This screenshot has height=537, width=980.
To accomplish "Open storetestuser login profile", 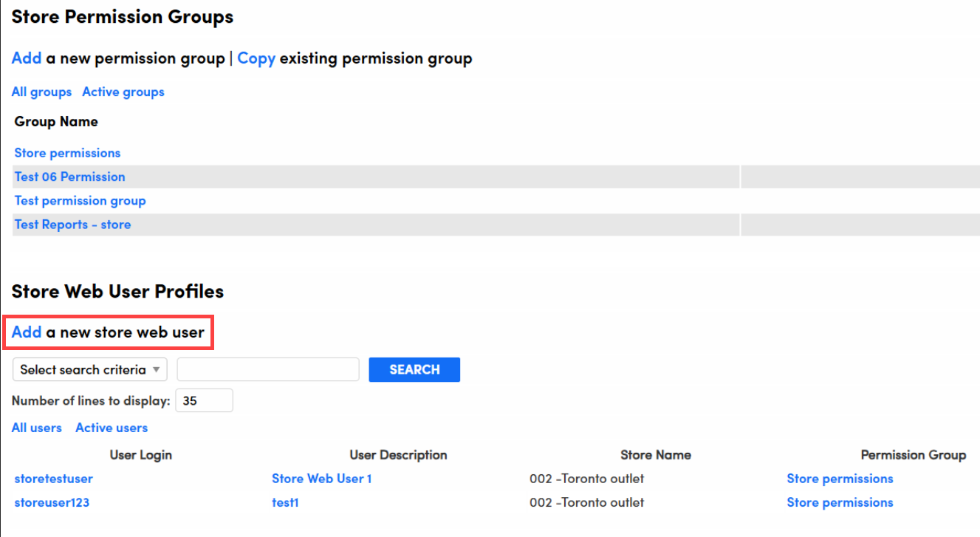I will click(x=54, y=479).
